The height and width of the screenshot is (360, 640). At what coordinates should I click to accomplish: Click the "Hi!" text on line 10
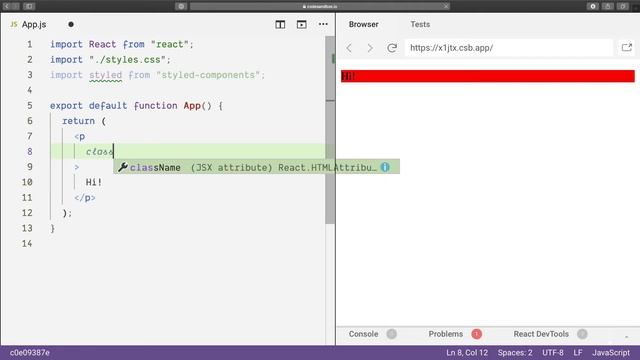94,182
